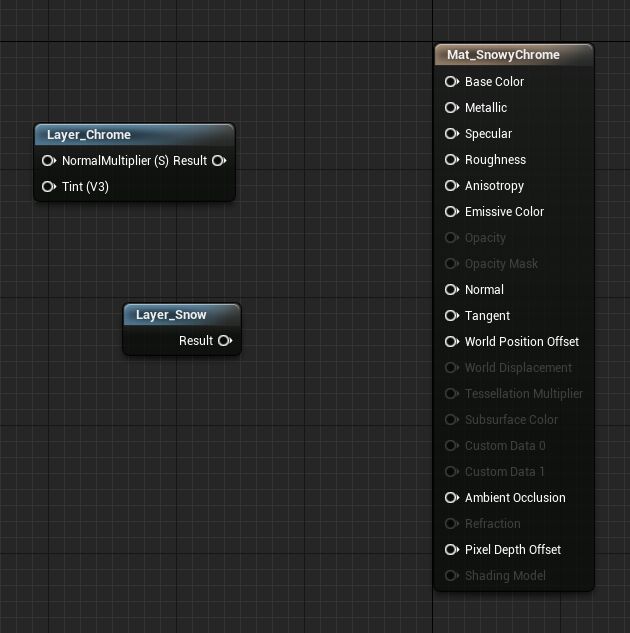Select the Layer_Chrome node title bar
Image resolution: width=630 pixels, height=633 pixels.
coord(134,135)
